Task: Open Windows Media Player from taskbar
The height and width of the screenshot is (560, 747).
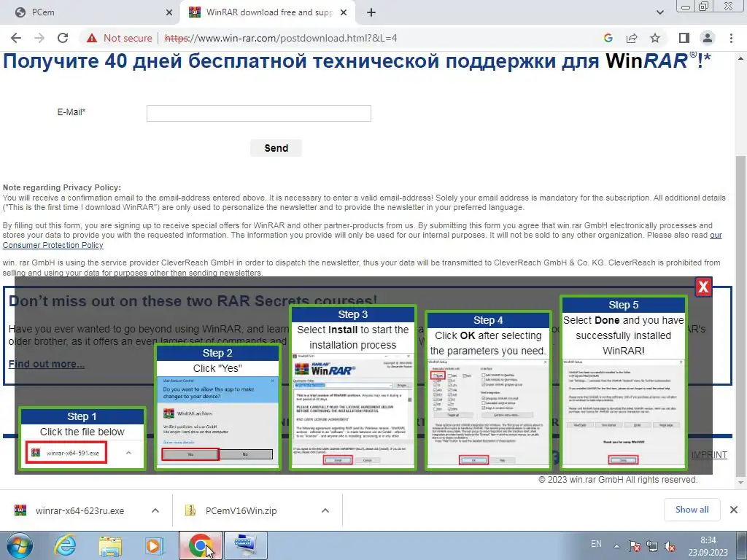Action: (155, 545)
